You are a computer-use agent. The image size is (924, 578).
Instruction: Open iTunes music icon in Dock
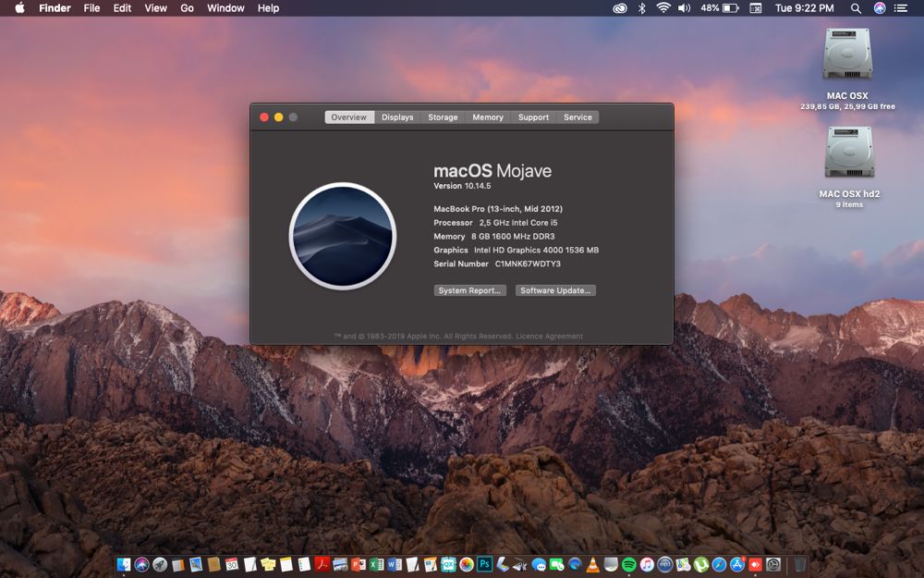647,564
